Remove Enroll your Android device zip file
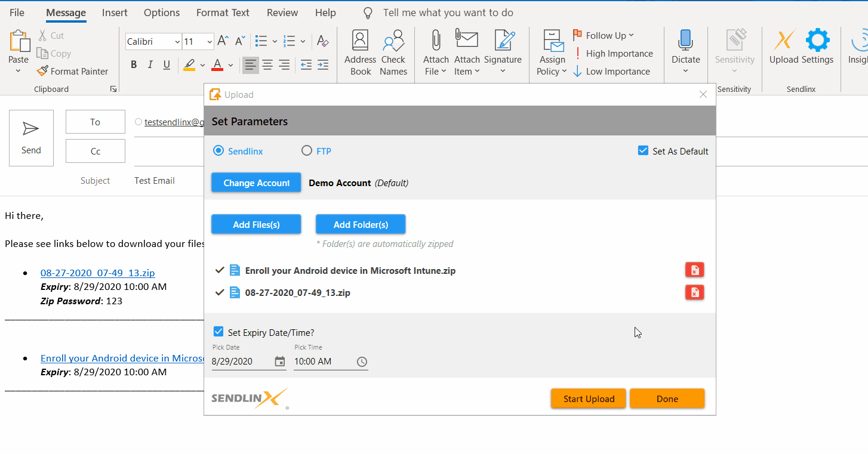 click(x=694, y=270)
